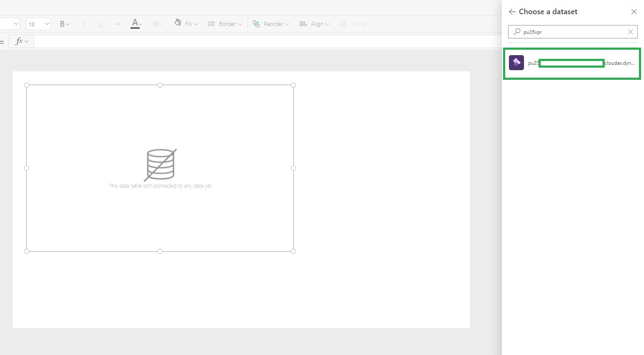
Task: Expand the font size 13 dropdown
Action: (38, 24)
